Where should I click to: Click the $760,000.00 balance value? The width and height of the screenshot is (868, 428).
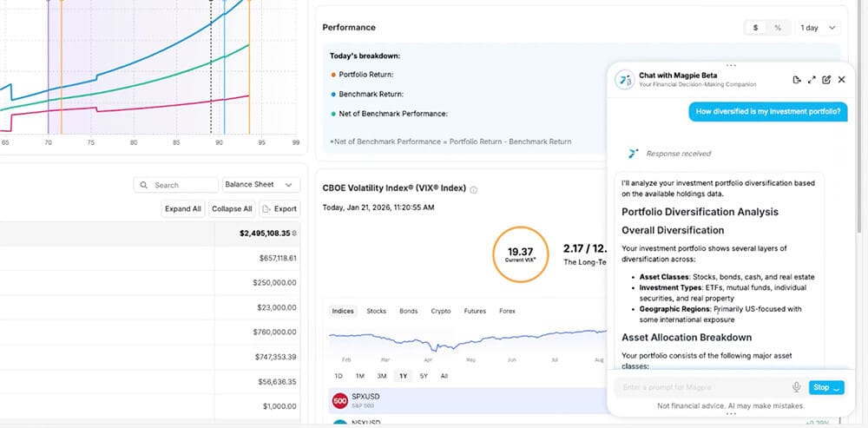[274, 333]
